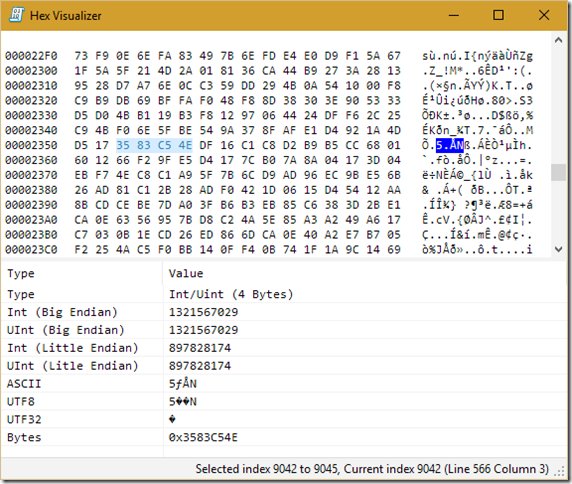Select offset 000022F0 row address
Screen dimensions: 572x484
pyautogui.click(x=31, y=56)
